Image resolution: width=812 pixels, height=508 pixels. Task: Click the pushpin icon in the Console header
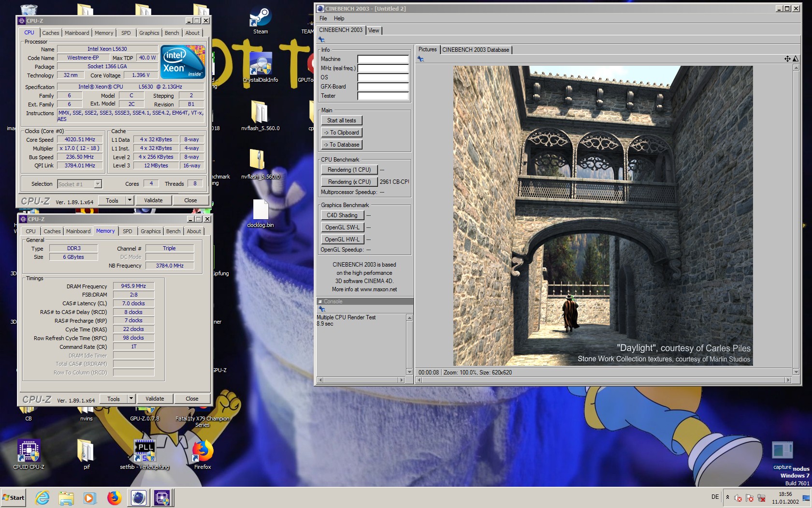pyautogui.click(x=321, y=309)
